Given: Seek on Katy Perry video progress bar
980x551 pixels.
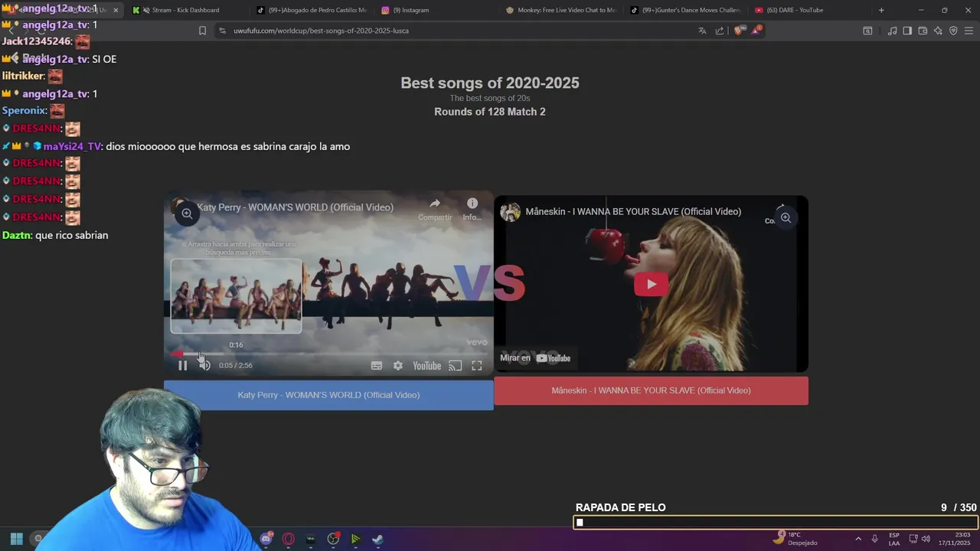Looking at the screenshot, I should [328, 354].
